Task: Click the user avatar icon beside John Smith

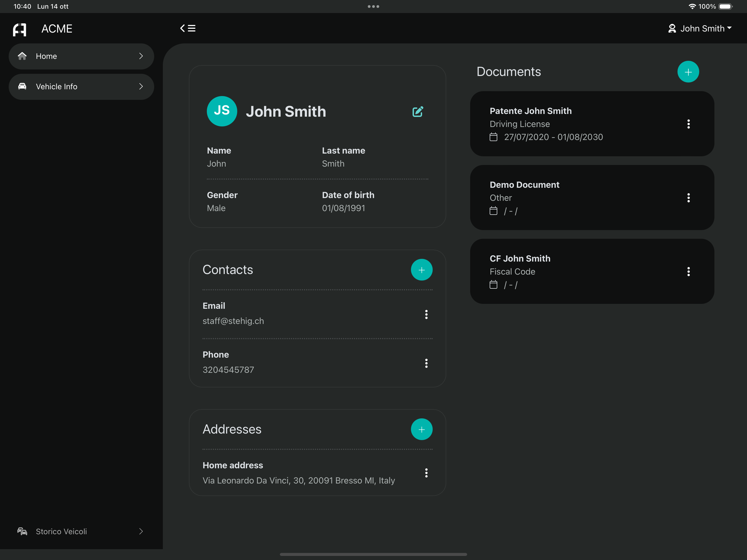Action: click(x=672, y=29)
